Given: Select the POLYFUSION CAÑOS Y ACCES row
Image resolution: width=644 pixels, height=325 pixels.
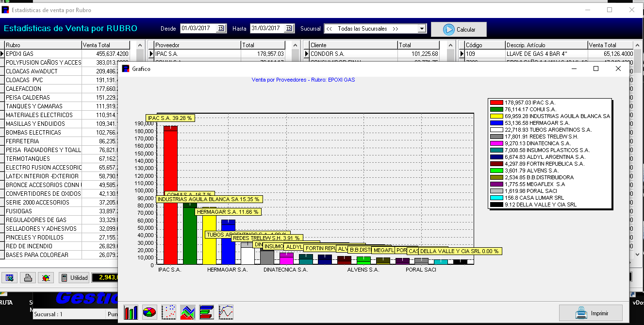Looking at the screenshot, I should [x=67, y=63].
